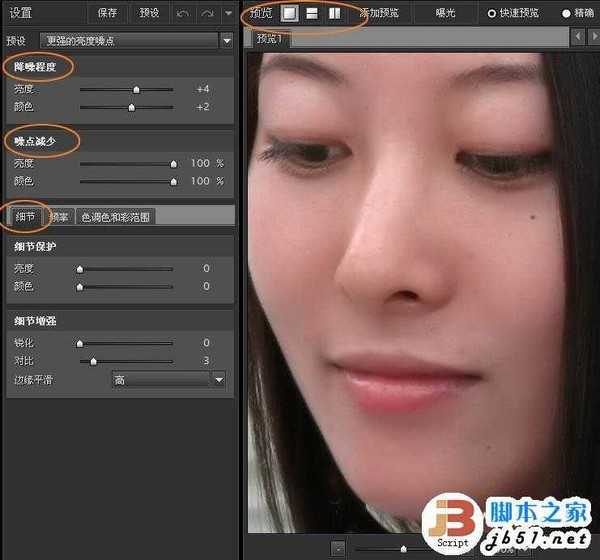
Task: Click the 保存 button
Action: (x=108, y=13)
